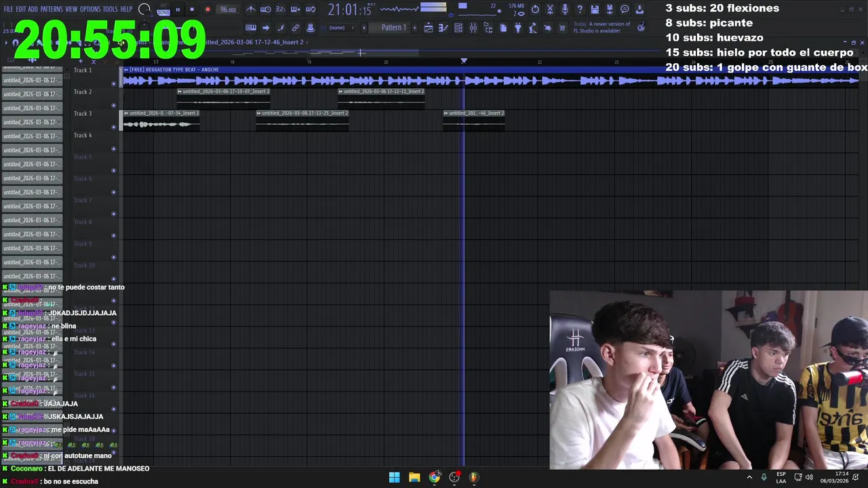Screen dimensions: 868x488
Task: Toggle multilink to controllers icon
Action: (x=311, y=28)
